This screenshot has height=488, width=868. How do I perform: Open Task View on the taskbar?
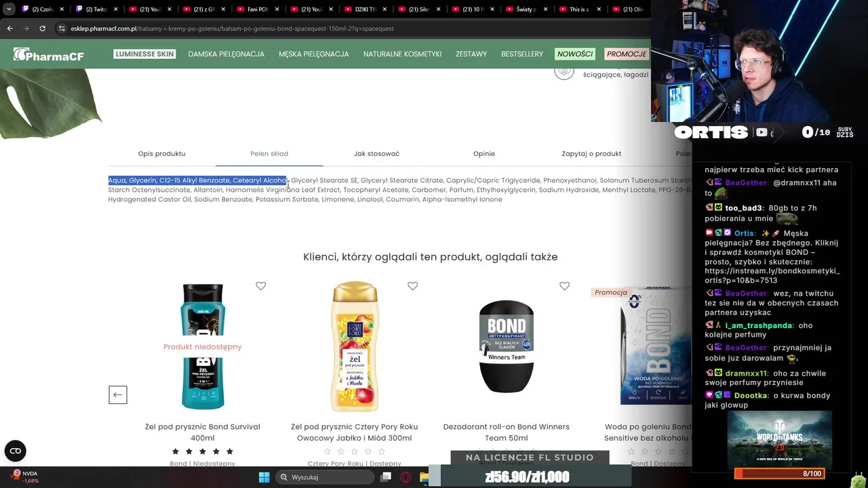coord(386,477)
